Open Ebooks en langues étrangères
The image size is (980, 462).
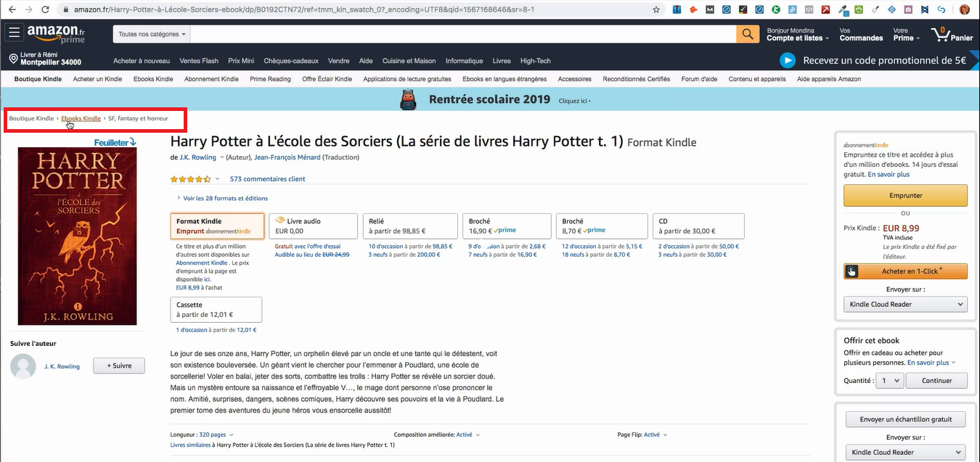tap(505, 79)
